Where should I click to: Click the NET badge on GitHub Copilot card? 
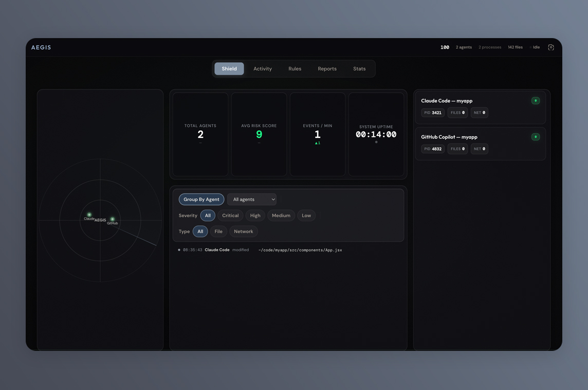point(479,149)
